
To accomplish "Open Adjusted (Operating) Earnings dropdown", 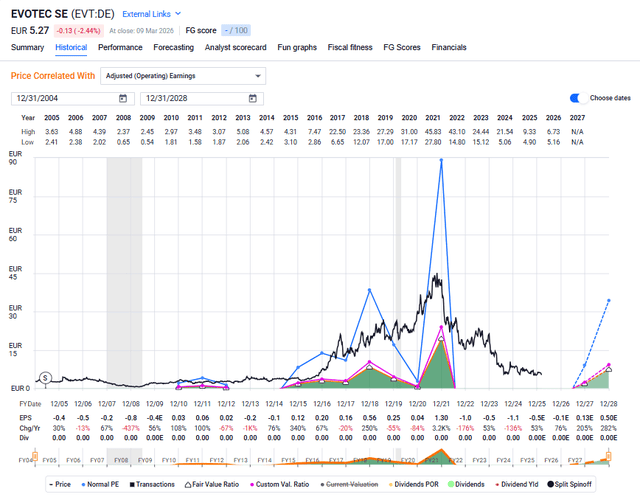I will pos(183,76).
